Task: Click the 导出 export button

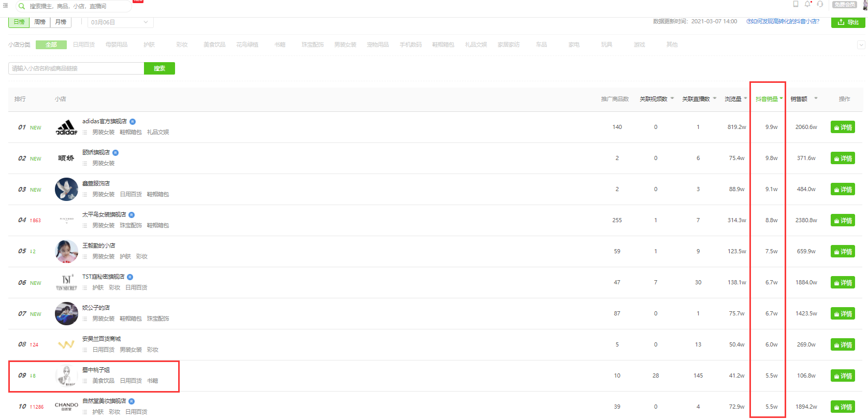Action: point(848,22)
